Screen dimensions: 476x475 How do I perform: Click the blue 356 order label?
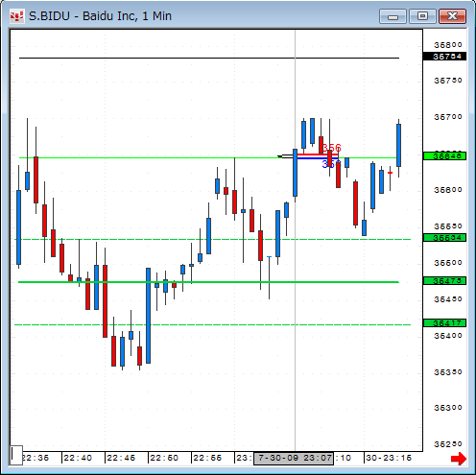coord(331,164)
